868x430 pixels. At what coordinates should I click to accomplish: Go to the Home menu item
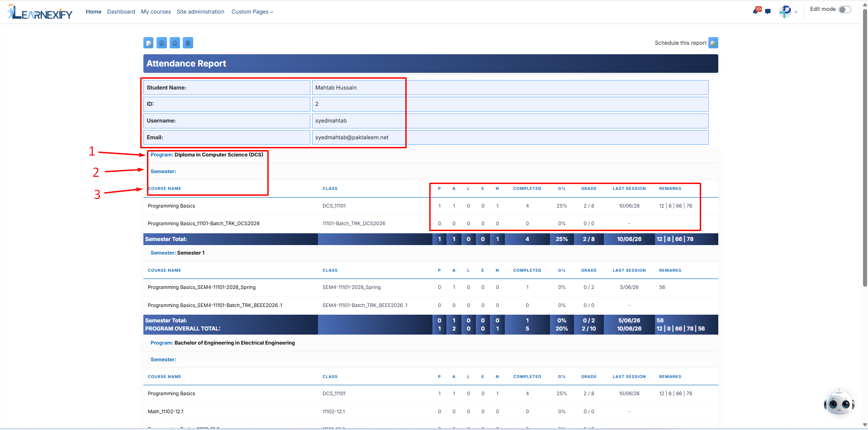pyautogui.click(x=94, y=12)
